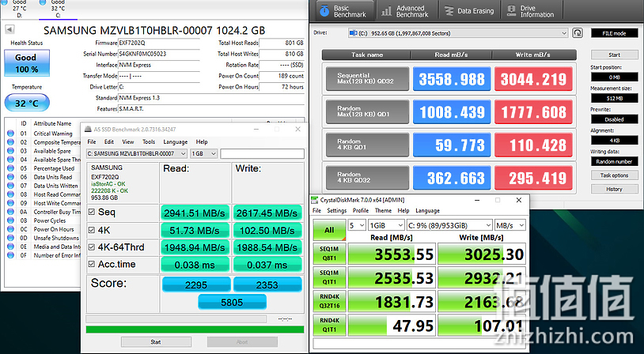Click the 32 °C temperature indicator
644x354 pixels.
[x=27, y=103]
